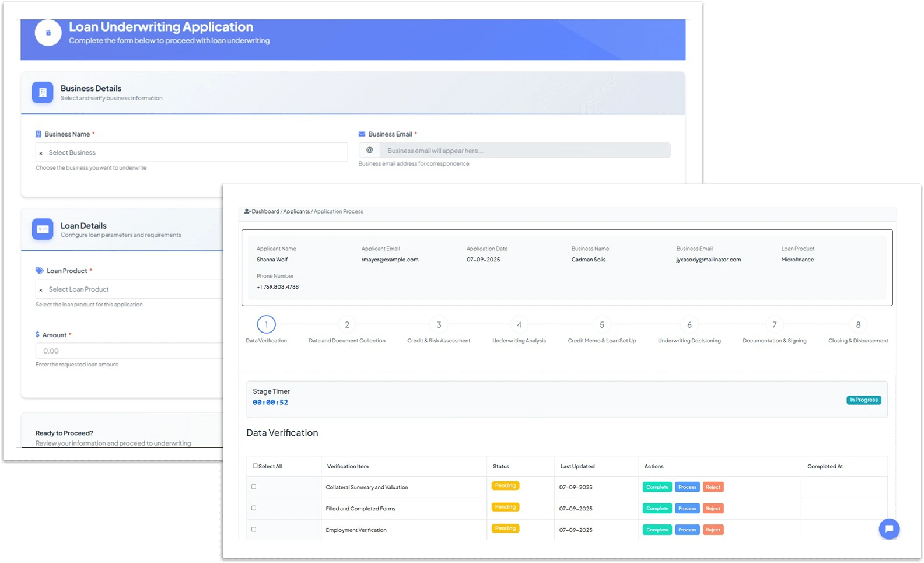This screenshot has width=924, height=563.
Task: Go to step 5 Credit Memo & Loan Set Up
Action: click(602, 324)
